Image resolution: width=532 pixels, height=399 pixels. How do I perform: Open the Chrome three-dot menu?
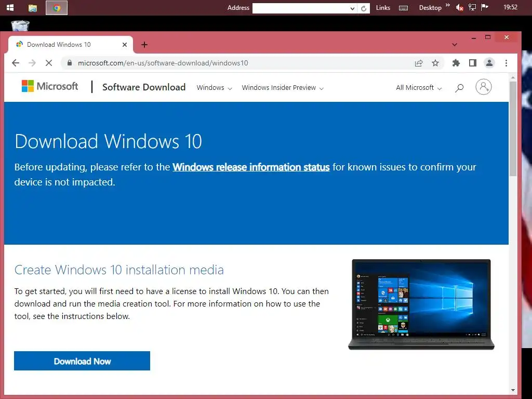(x=506, y=63)
